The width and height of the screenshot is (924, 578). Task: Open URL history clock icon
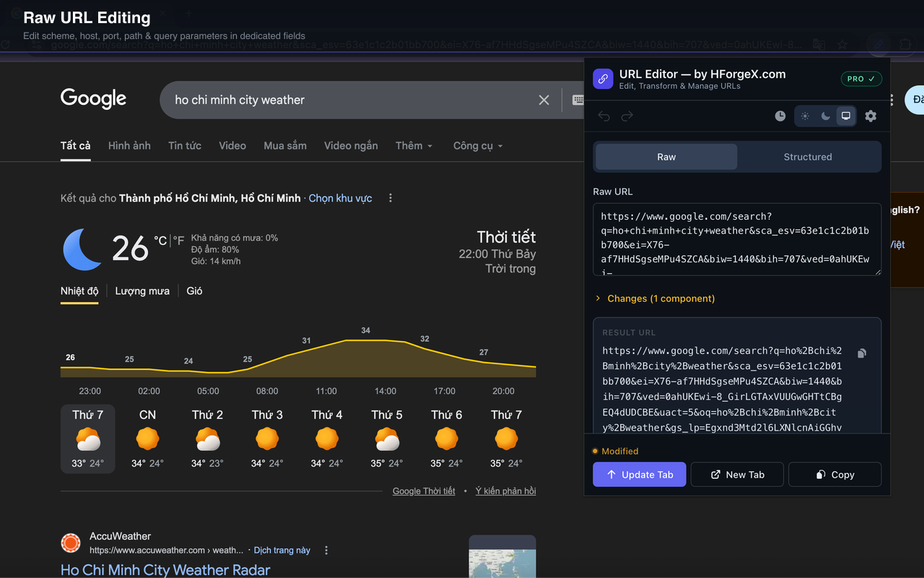tap(780, 116)
